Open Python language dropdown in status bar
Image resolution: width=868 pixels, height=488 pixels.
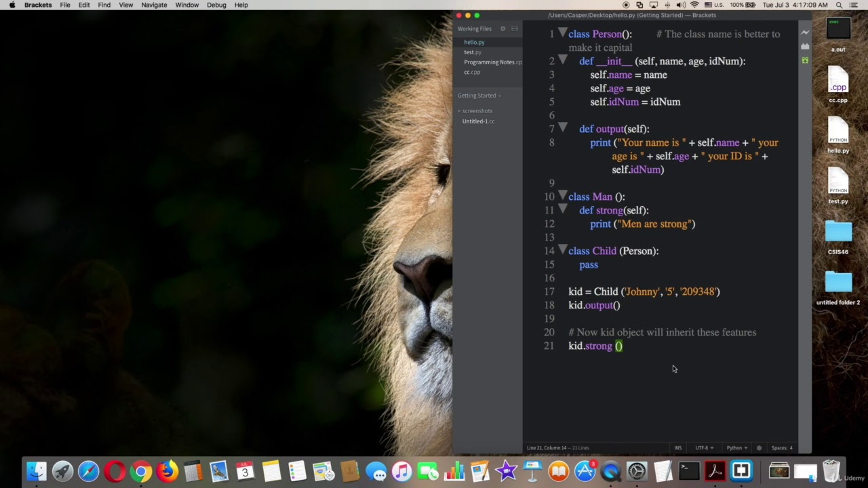[737, 448]
